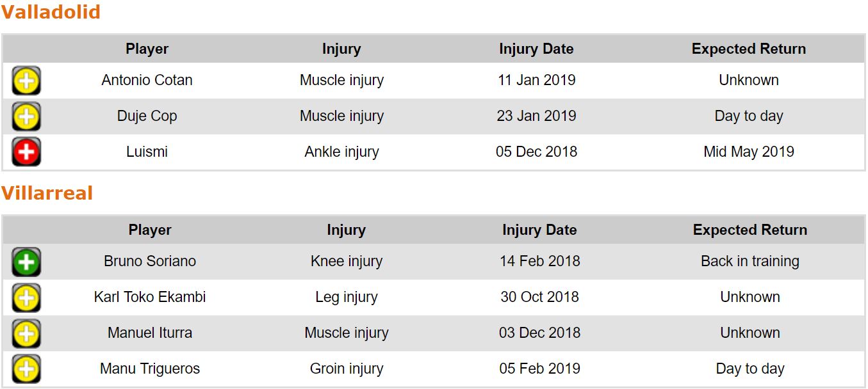Click the yellow status icon beside Duje Cop
Image resolution: width=868 pixels, height=389 pixels.
pos(26,116)
